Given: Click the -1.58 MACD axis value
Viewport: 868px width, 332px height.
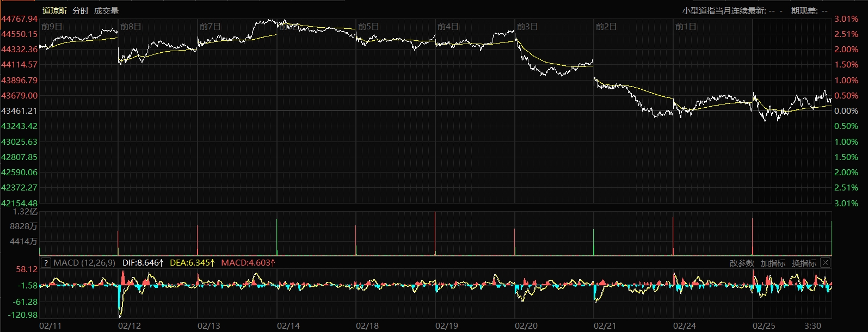Looking at the screenshot, I should pyautogui.click(x=27, y=285).
